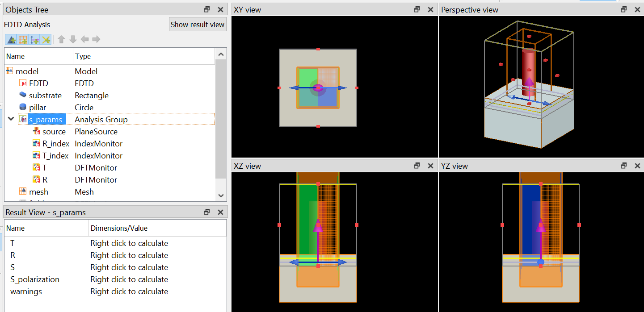Screen dimensions: 644x312
Task: Click the third Objects Tree toolbar icon with plus
Action: (34, 39)
